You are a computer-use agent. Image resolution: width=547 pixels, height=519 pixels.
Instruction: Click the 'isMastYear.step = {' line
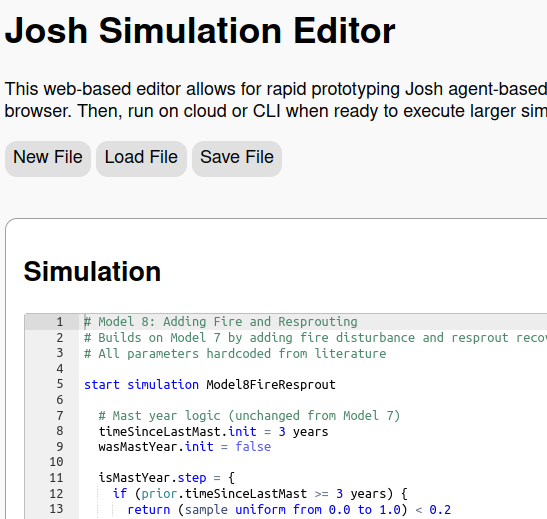(167, 478)
